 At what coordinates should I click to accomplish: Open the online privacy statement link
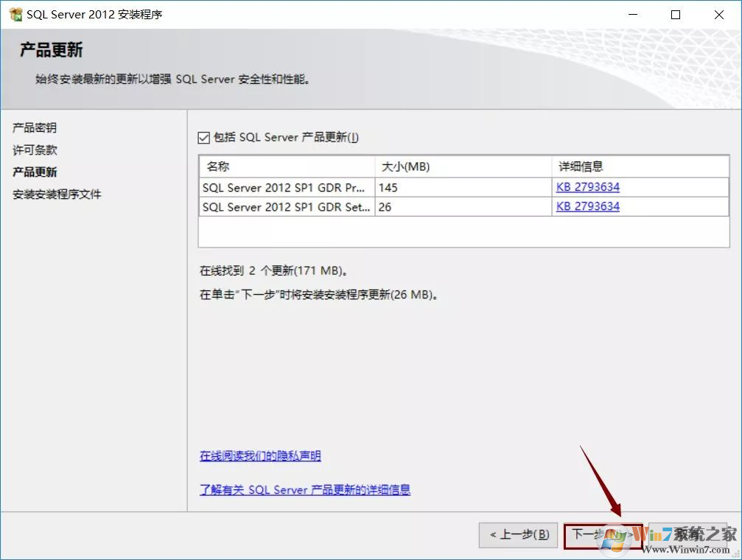pyautogui.click(x=260, y=456)
